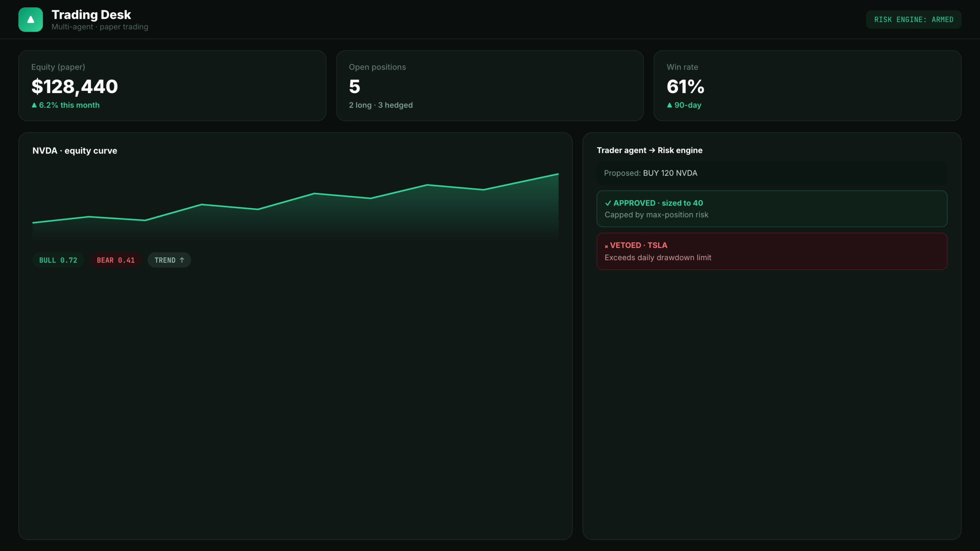Expand the VETOED TSLA card
Image resolution: width=980 pixels, height=551 pixels.
(772, 251)
